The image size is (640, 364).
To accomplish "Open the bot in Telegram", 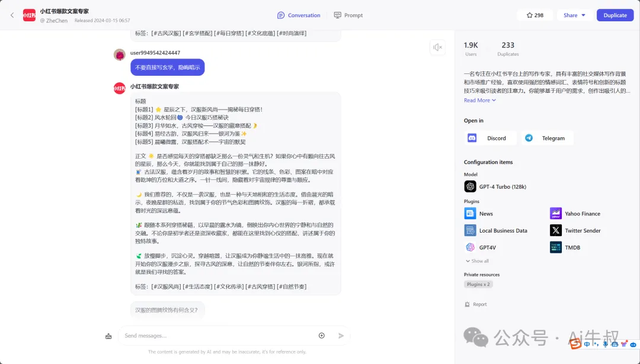I will point(546,137).
